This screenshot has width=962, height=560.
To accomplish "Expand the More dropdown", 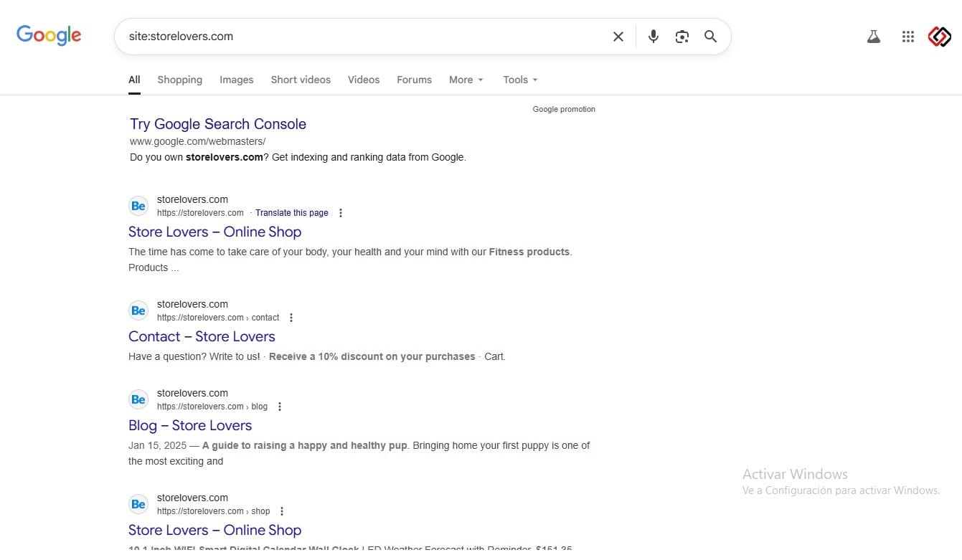I will [x=466, y=80].
